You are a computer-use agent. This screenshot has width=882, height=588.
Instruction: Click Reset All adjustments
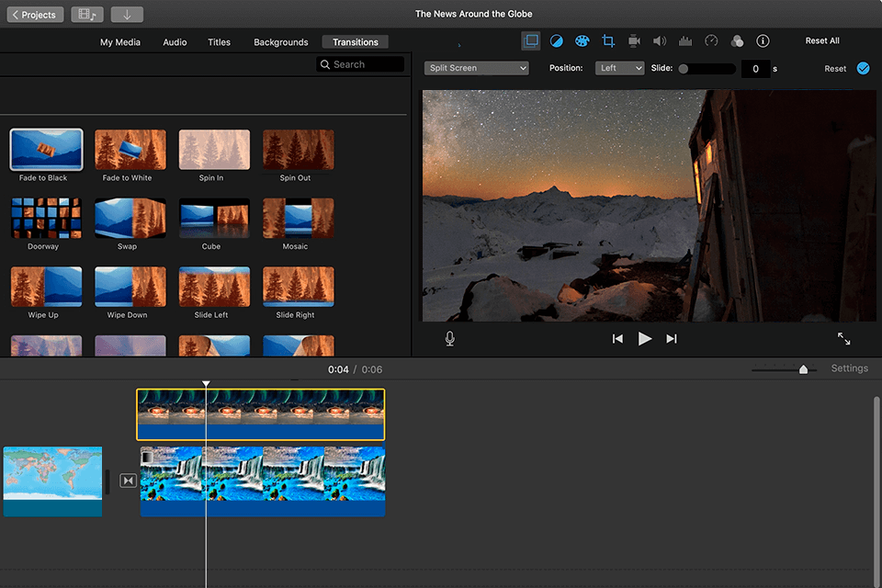tap(821, 40)
